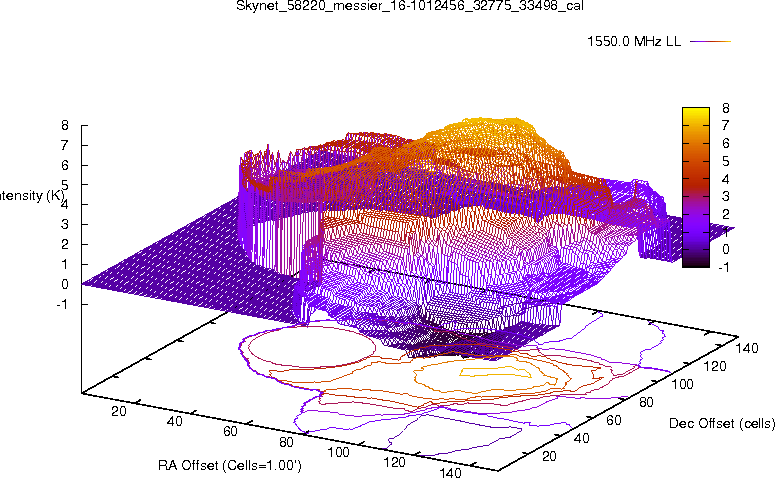Click the intensity axis tick label 1
The height and width of the screenshot is (478, 775).
65,264
